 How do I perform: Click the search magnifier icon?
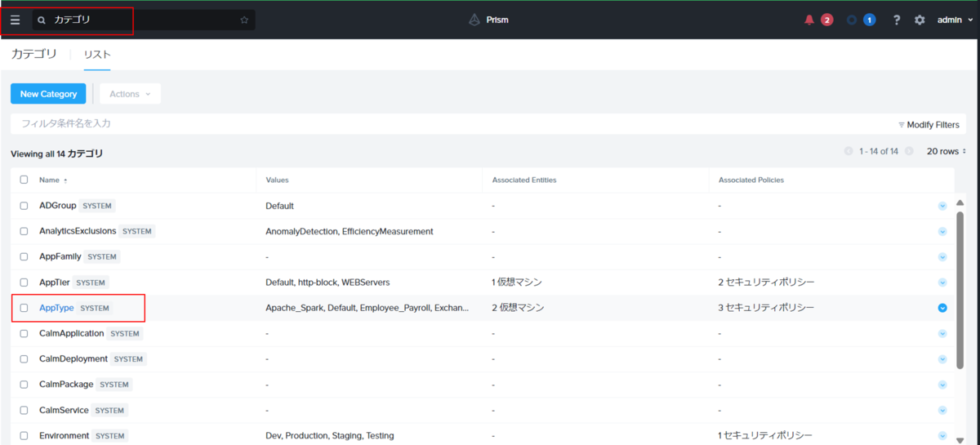[42, 20]
